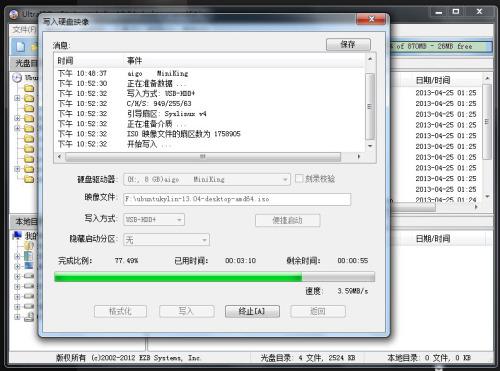Viewport: 500px width, 371px height.
Task: Select the log row '写入方式: USB-HDD+'
Action: (x=209, y=93)
